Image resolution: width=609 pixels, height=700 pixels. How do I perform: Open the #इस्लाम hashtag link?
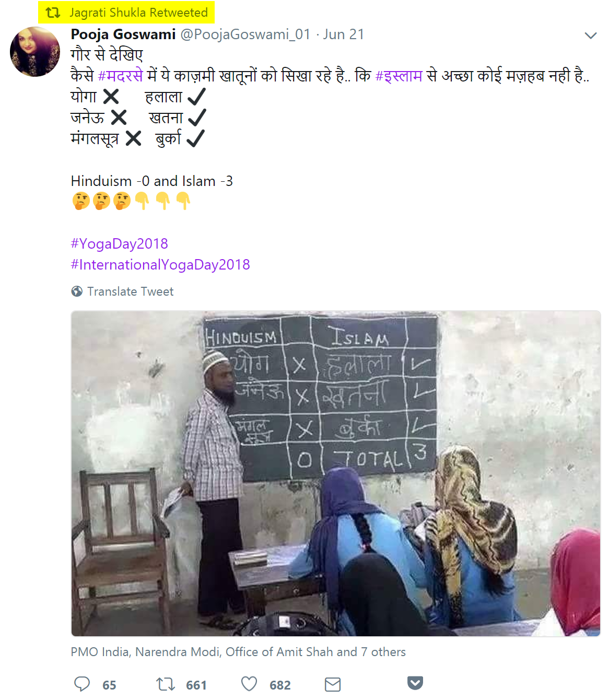[399, 76]
